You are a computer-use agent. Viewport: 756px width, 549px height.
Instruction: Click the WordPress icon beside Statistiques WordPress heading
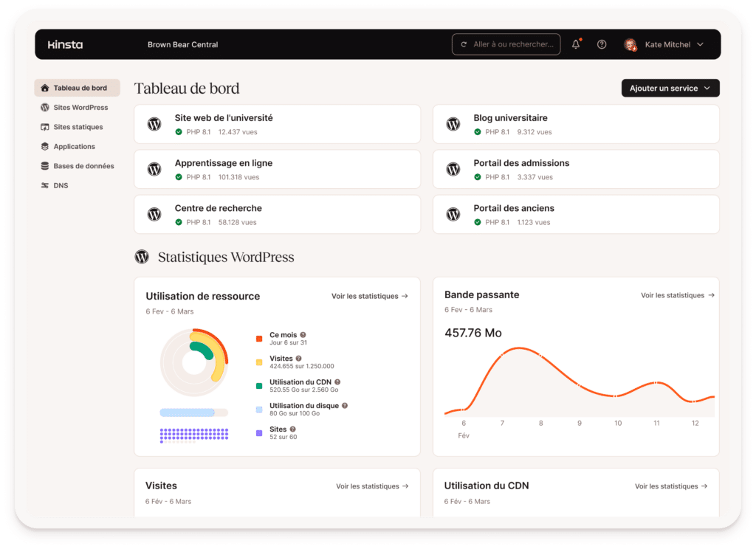pyautogui.click(x=142, y=257)
